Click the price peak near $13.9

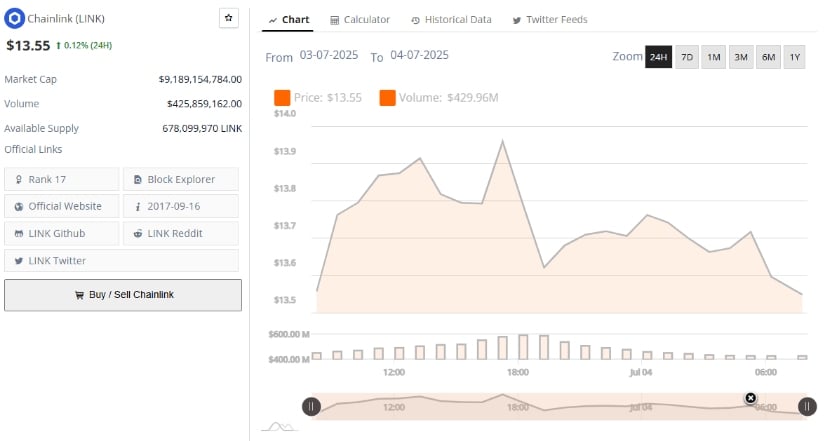(502, 141)
